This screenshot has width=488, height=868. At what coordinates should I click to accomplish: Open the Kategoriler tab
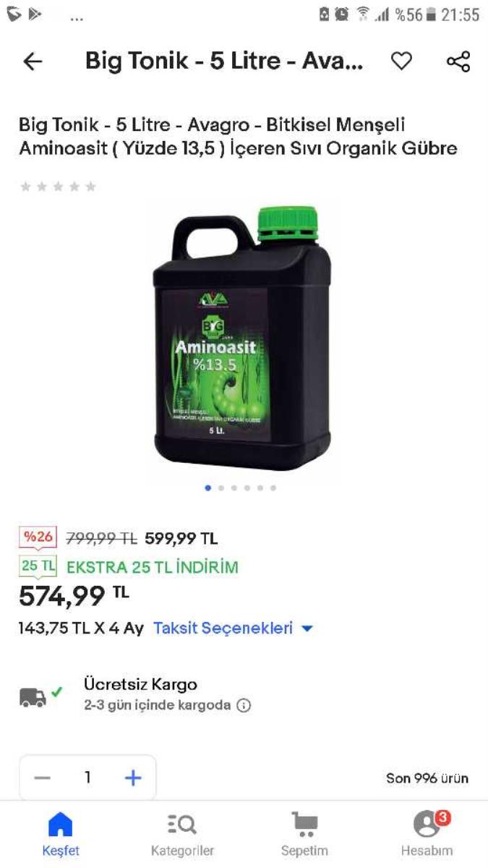182,833
